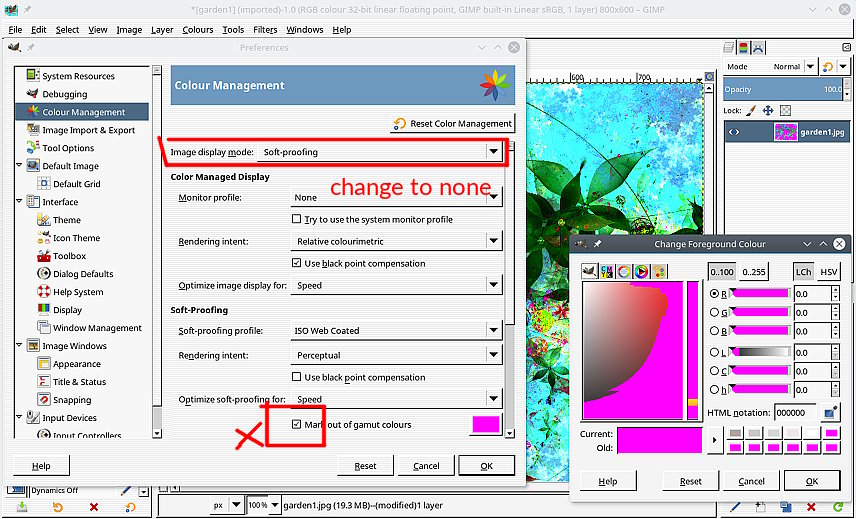
Task: Open the Image display mode dropdown
Action: tap(379, 152)
